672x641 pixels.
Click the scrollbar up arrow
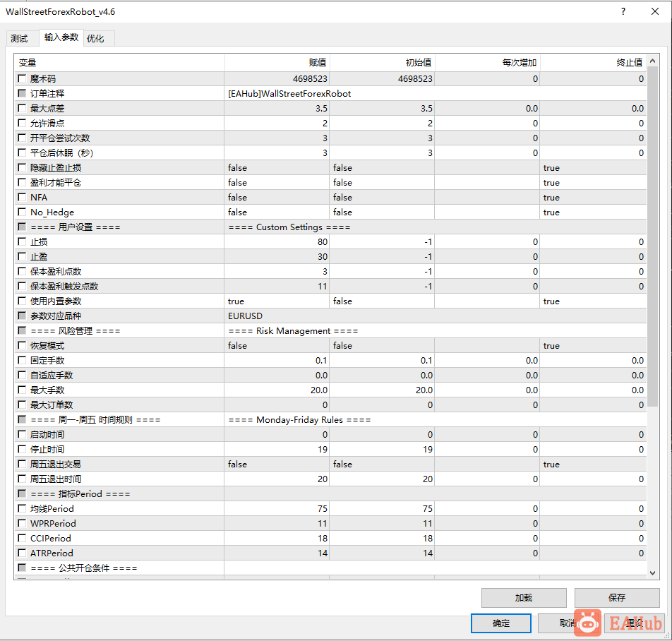coord(652,61)
